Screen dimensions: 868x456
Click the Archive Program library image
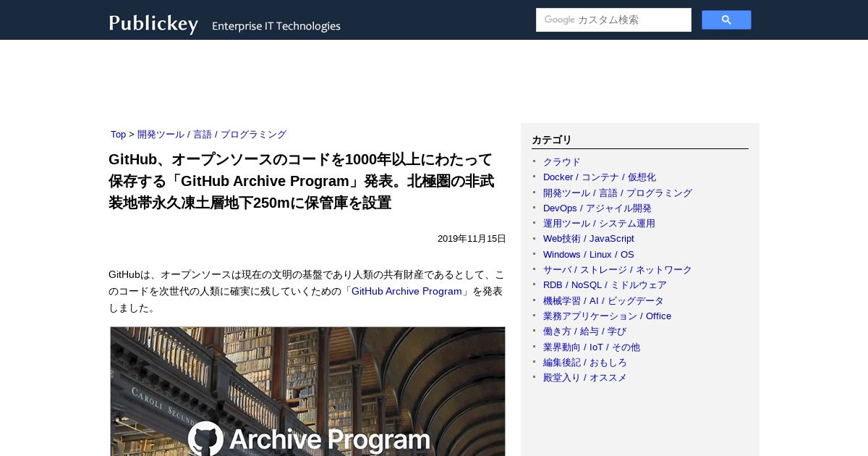tap(307, 391)
